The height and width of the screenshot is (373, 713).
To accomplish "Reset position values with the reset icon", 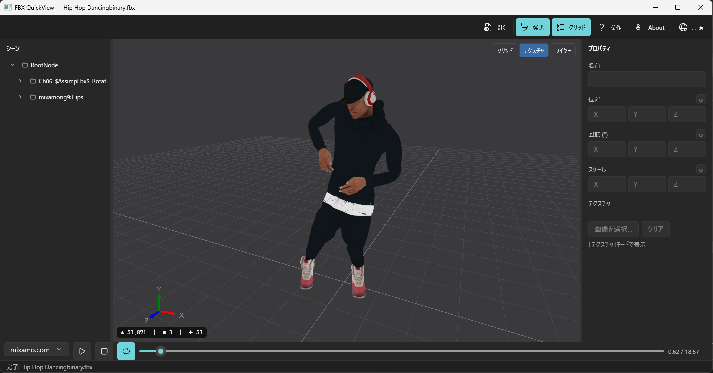I will (701, 99).
